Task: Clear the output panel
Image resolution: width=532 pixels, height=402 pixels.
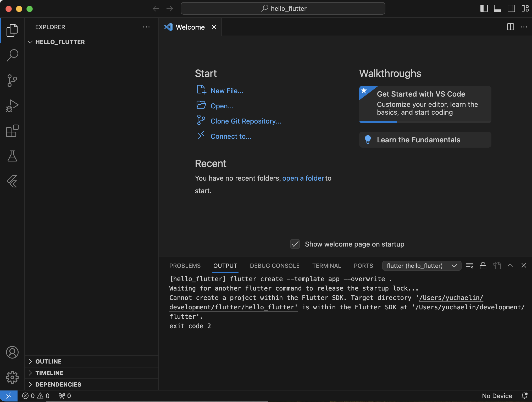Action: click(x=469, y=266)
